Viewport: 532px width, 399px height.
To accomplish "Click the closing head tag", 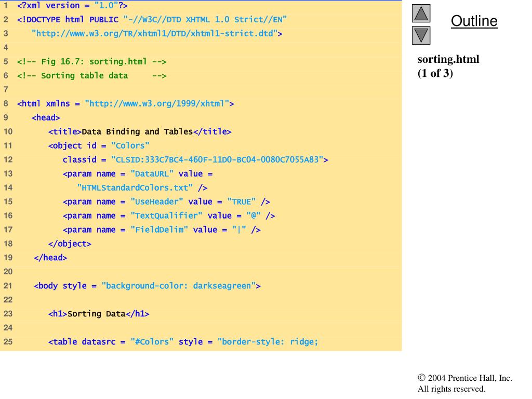I will point(50,258).
